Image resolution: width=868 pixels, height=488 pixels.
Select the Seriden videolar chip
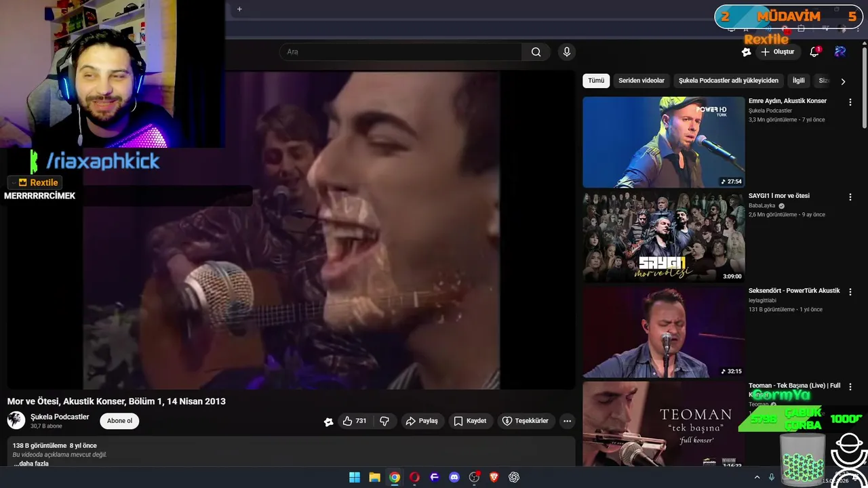click(642, 81)
